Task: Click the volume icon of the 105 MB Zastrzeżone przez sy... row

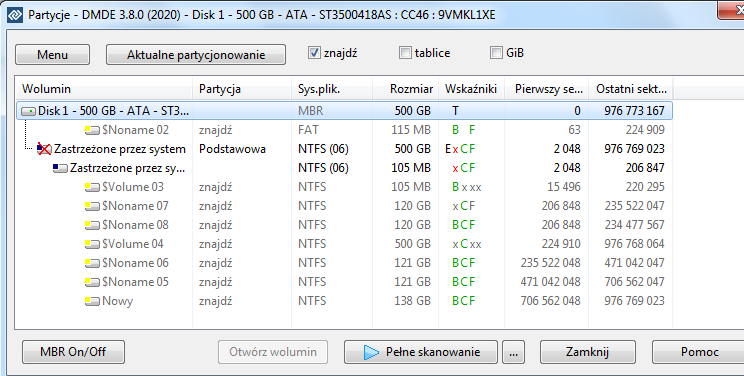Action: click(x=61, y=168)
